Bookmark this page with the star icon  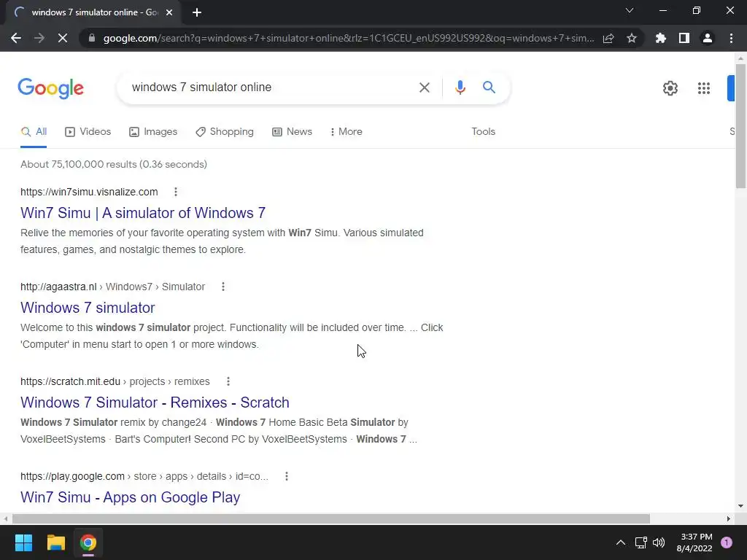pos(632,38)
